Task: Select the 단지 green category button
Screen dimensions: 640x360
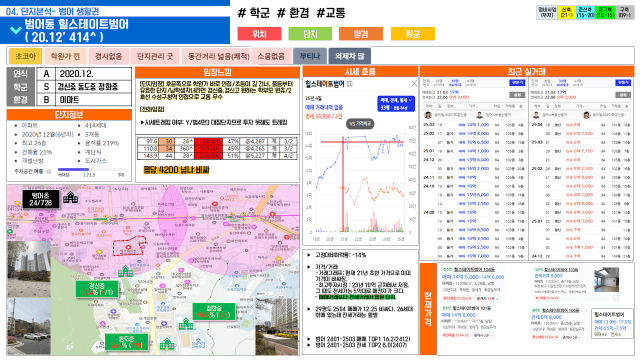Action: pos(310,34)
